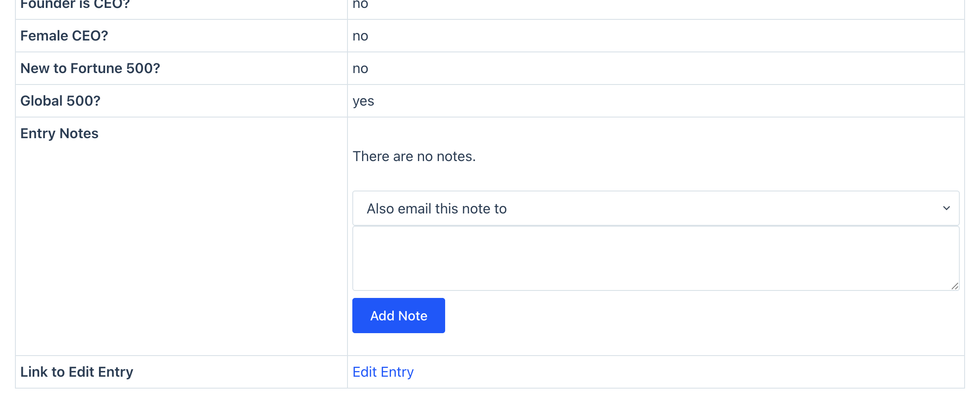This screenshot has height=404, width=980.
Task: Click the word "Fortune" in the row label
Action: pyautogui.click(x=96, y=68)
